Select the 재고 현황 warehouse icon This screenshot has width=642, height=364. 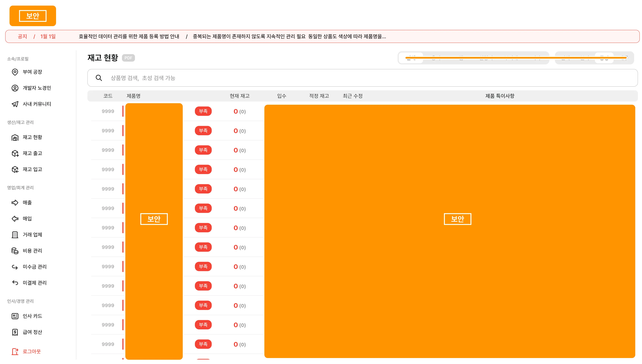point(15,137)
